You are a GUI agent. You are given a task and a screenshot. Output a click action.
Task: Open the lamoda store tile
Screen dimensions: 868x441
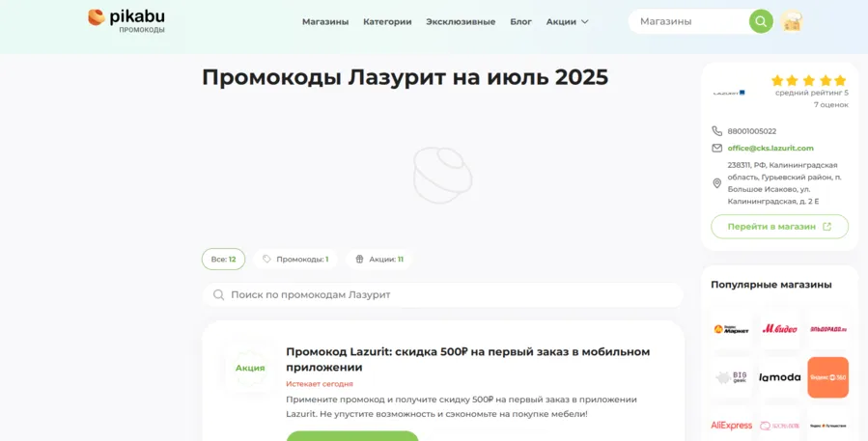tap(779, 377)
